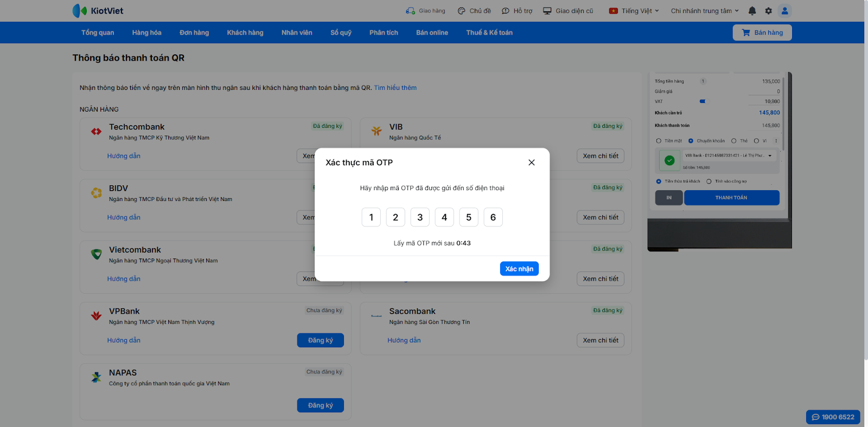Focus the last OTP digit box showing 6
The height and width of the screenshot is (427, 868).
point(493,217)
